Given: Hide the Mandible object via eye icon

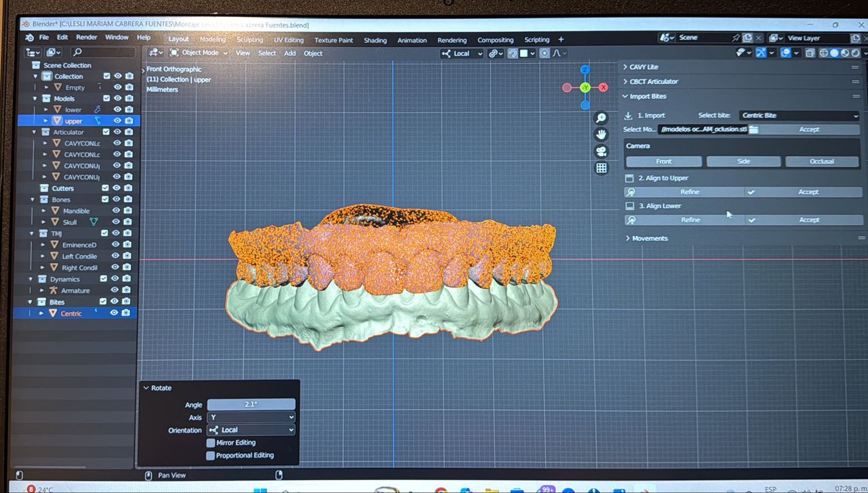Looking at the screenshot, I should 117,211.
